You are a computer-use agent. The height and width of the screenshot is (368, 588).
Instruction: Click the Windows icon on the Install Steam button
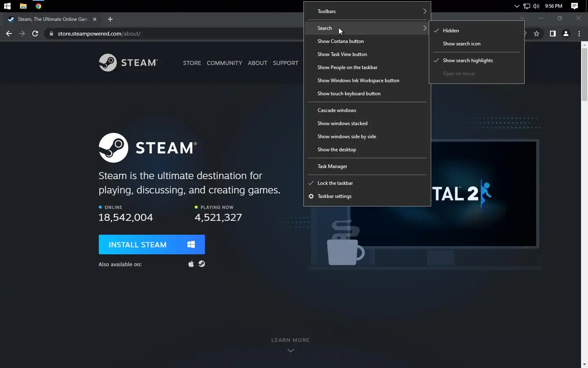tap(191, 245)
